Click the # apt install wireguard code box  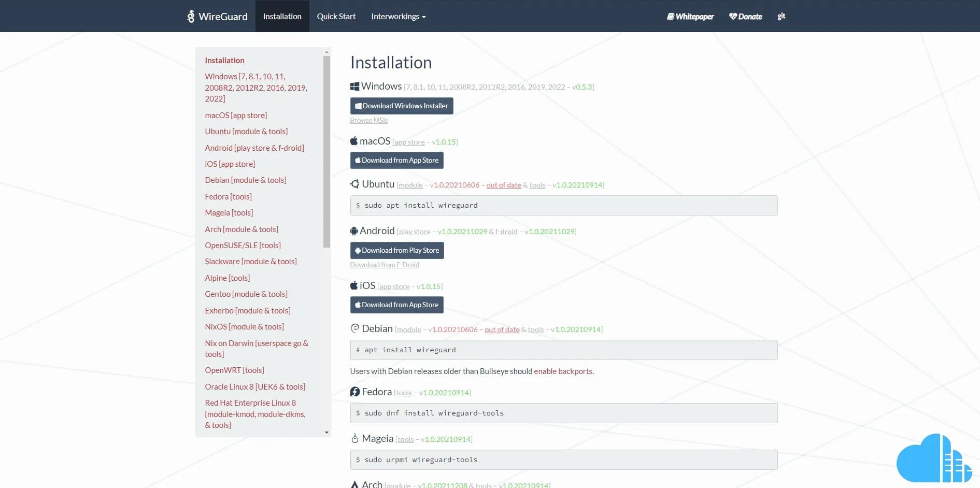point(564,350)
